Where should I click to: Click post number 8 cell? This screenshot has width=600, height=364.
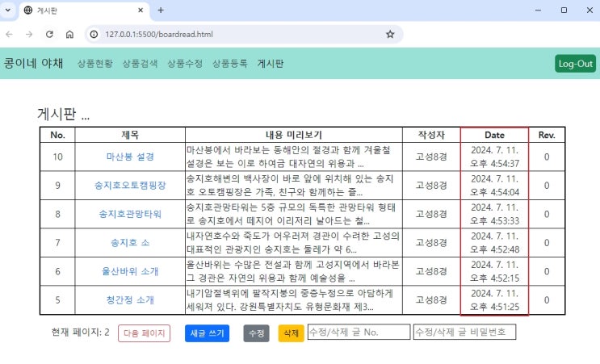(58, 214)
